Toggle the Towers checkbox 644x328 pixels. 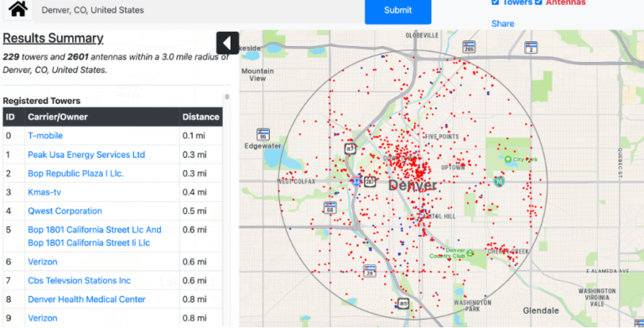(496, 2)
